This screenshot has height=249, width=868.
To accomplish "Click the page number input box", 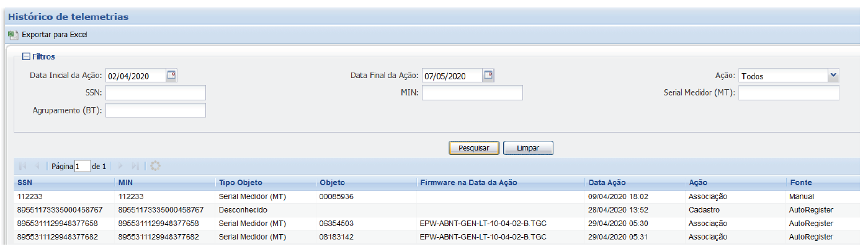I will pos(82,166).
